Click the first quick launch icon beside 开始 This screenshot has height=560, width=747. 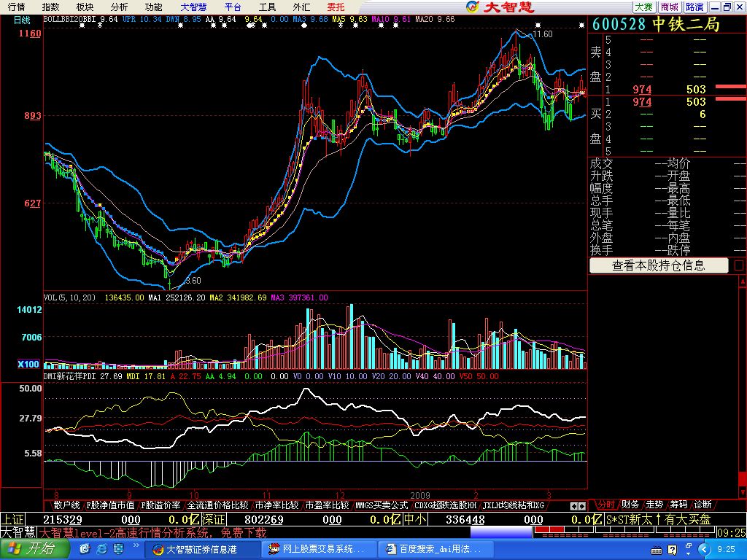[85, 550]
